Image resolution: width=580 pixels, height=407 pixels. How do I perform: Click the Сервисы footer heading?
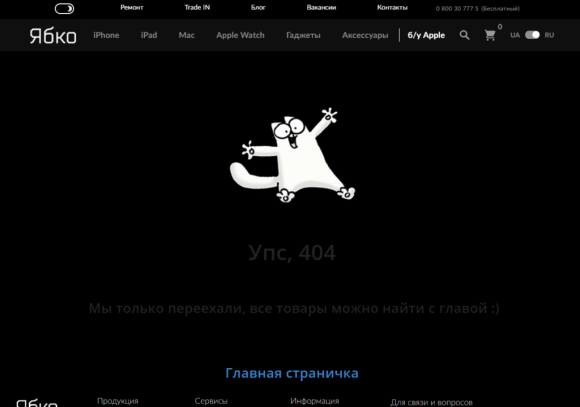[x=211, y=401]
